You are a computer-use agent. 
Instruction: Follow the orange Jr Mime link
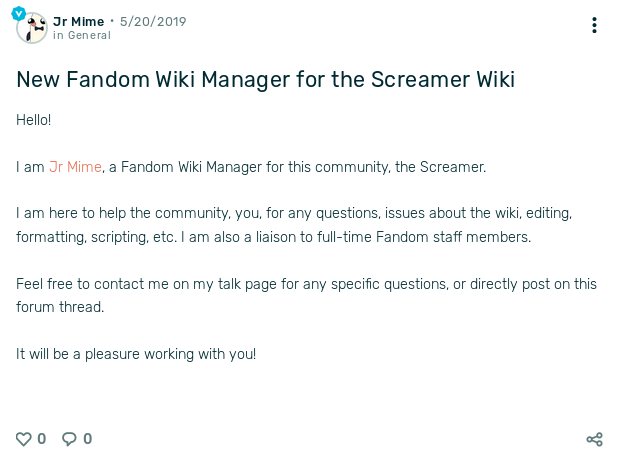75,167
